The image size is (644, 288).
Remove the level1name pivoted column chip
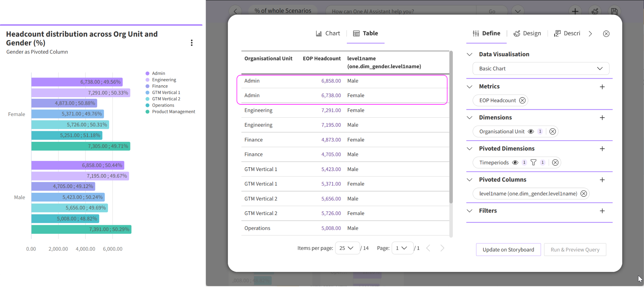[x=584, y=194]
